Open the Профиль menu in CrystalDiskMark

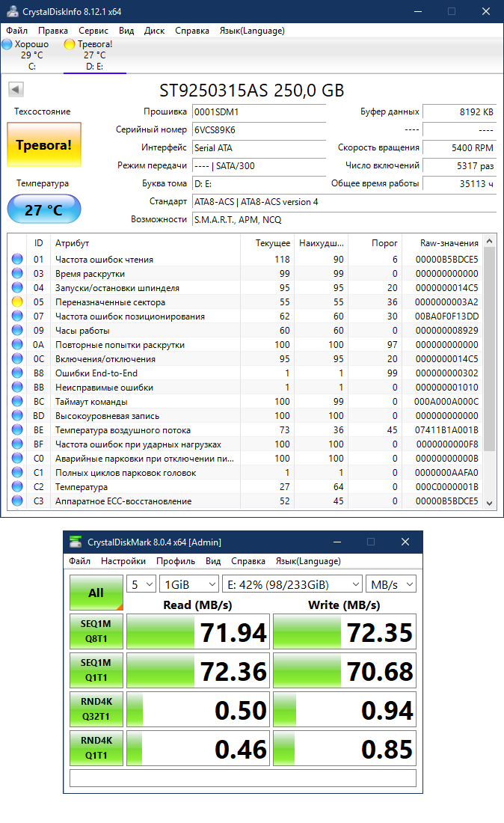(176, 561)
